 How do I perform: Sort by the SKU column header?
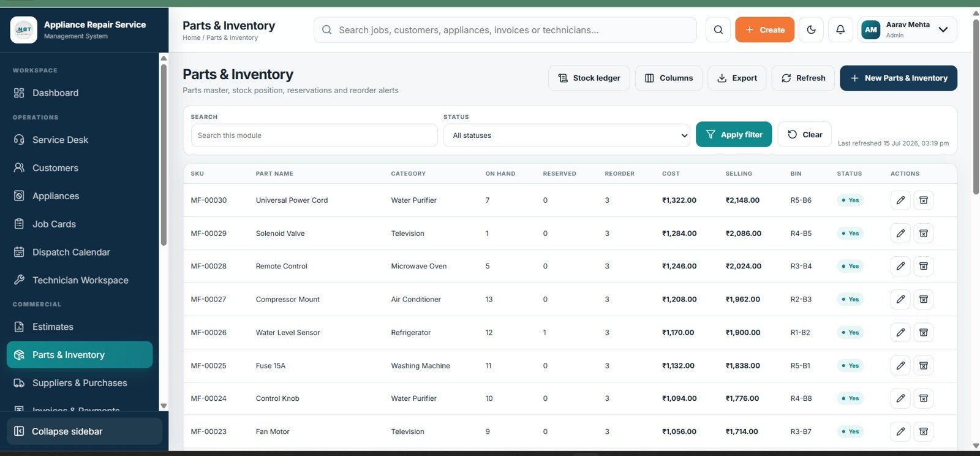click(x=197, y=173)
